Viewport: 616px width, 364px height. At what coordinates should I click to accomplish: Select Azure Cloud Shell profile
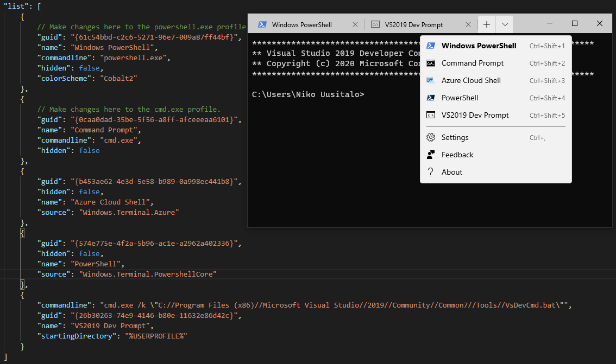pyautogui.click(x=496, y=80)
